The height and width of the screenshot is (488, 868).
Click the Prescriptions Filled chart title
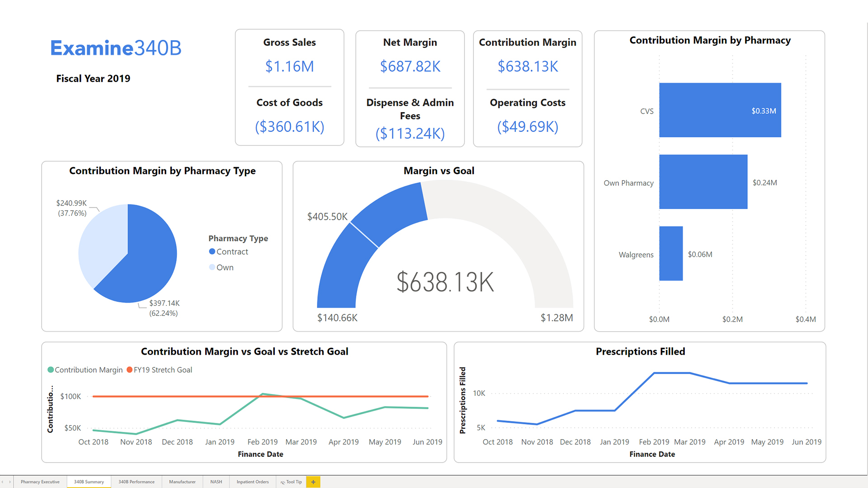click(640, 352)
